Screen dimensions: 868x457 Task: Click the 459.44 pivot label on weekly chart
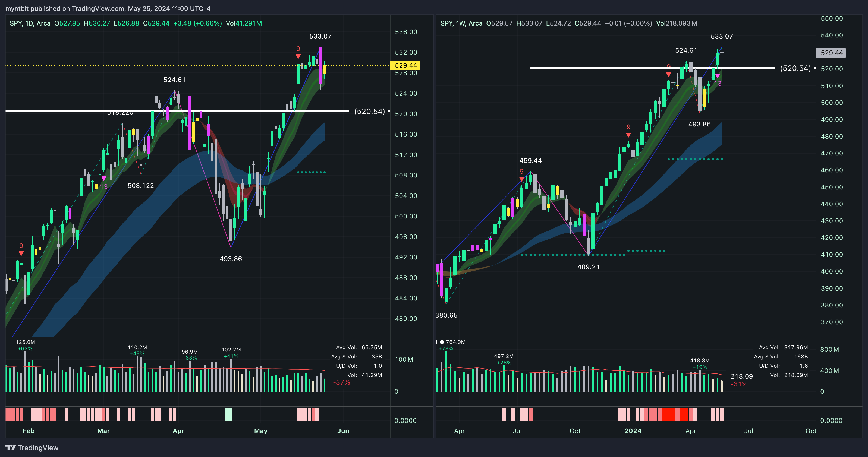531,161
